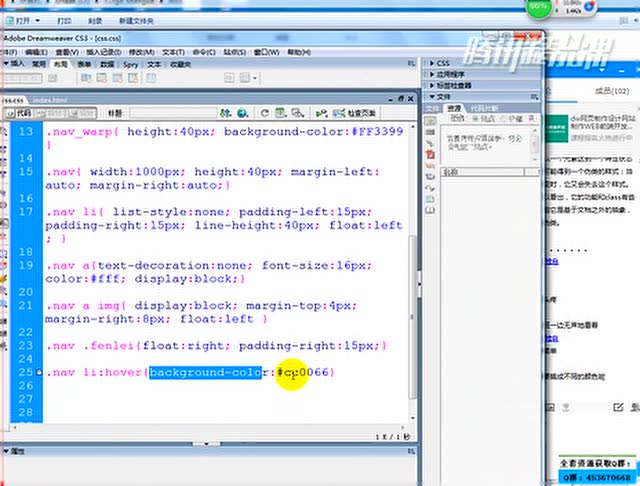
Task: Switch Insert bar to 表单 tab
Action: [x=84, y=64]
